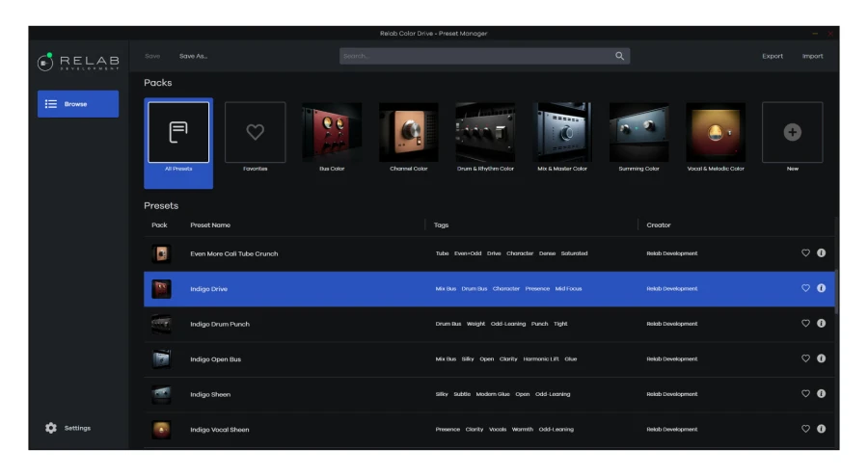The width and height of the screenshot is (868, 476).
Task: Click pack icon of Indigo Drive row
Action: click(161, 288)
